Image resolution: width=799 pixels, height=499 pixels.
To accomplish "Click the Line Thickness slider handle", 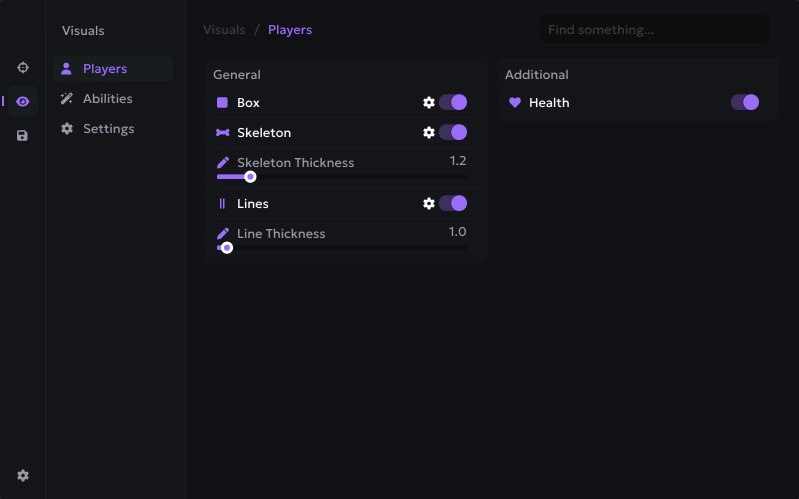I will click(227, 248).
